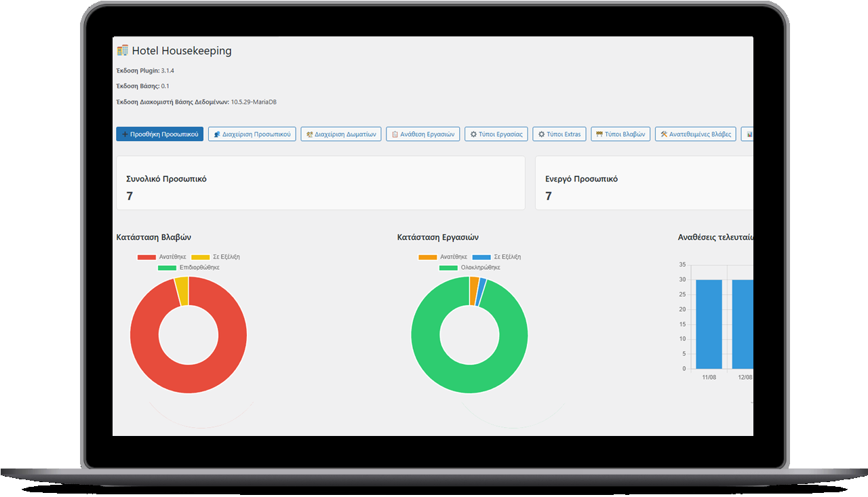The image size is (868, 497).
Task: Click the gear icon on Τύποι Εργασίας
Action: click(473, 134)
